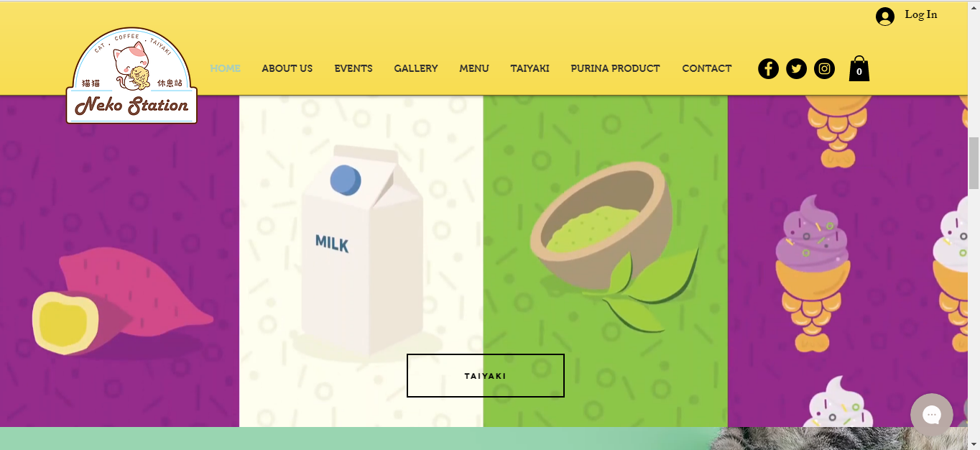Open the shopping bag cart icon
Image resolution: width=980 pixels, height=450 pixels.
point(859,69)
